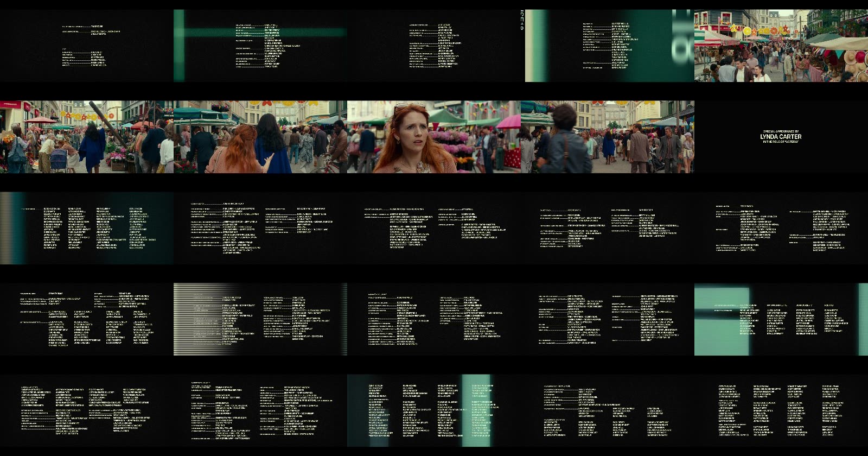Select the frame showing the redhead from behind

260,137
